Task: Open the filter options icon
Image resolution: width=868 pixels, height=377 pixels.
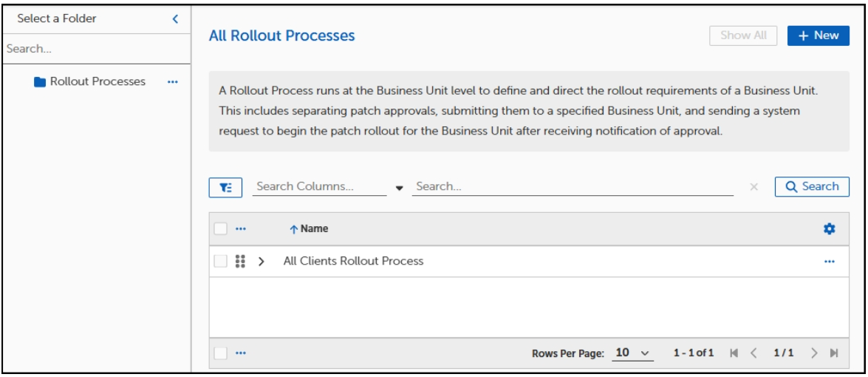Action: click(225, 188)
